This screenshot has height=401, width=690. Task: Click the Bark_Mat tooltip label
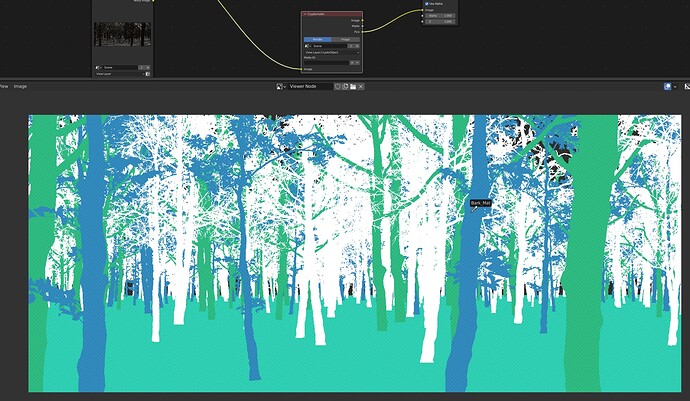(x=480, y=203)
